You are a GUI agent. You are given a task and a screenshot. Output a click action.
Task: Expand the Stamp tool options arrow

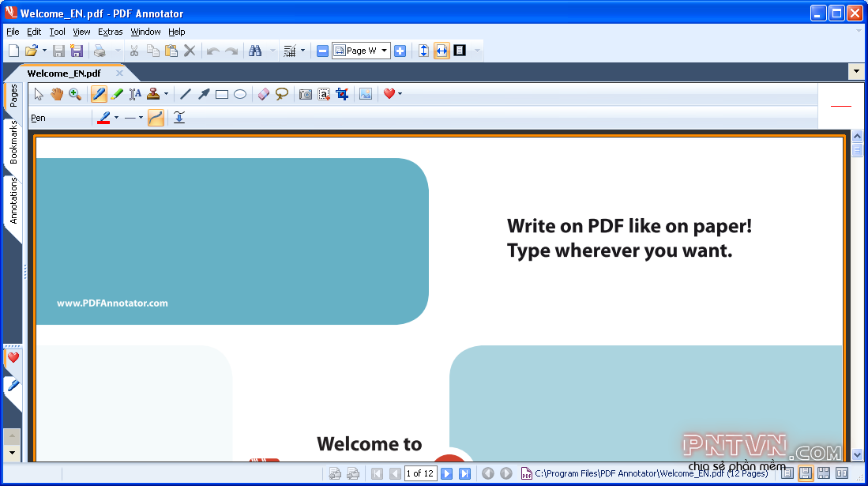coord(166,94)
